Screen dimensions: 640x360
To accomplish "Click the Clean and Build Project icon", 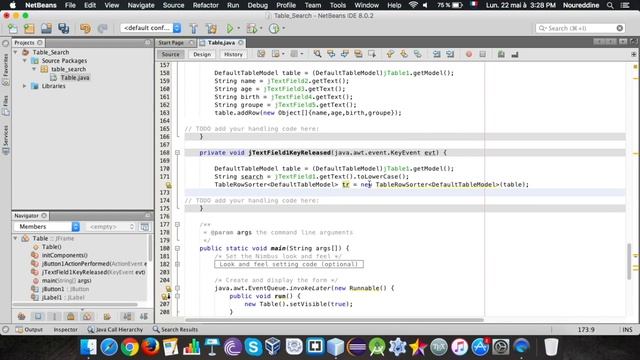I will [211, 28].
